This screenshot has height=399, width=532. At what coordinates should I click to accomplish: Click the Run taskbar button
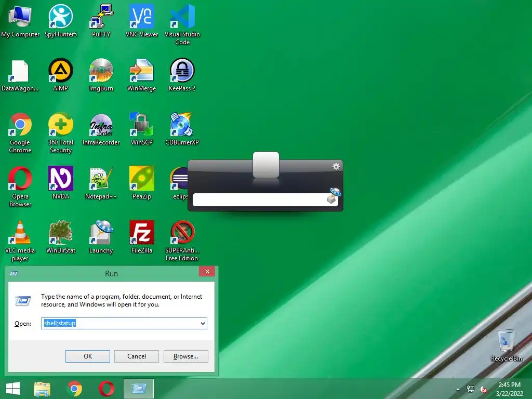138,389
